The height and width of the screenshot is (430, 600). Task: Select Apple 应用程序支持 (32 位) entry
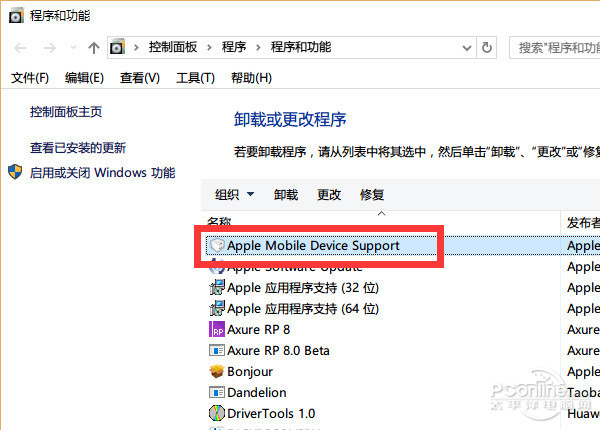pos(303,288)
